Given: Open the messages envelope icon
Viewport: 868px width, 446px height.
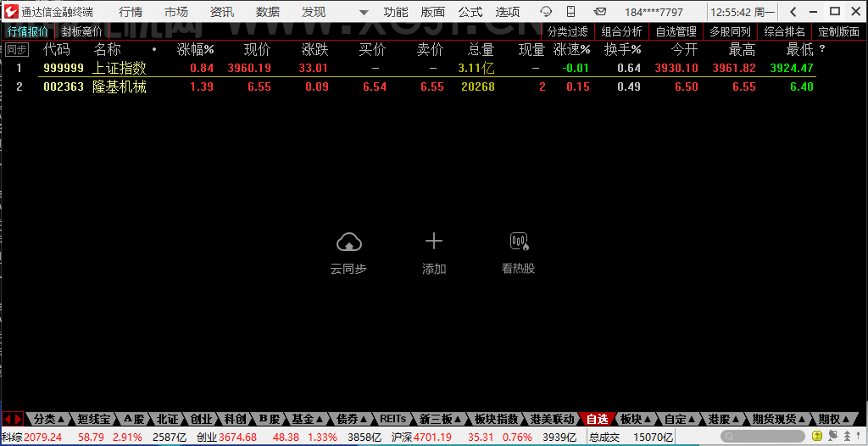Looking at the screenshot, I should [599, 12].
